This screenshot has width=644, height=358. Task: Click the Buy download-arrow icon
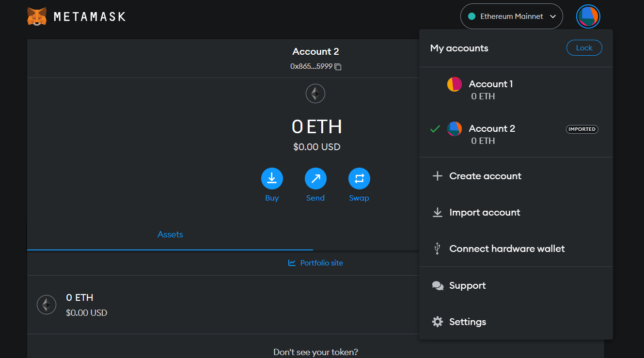[272, 179]
